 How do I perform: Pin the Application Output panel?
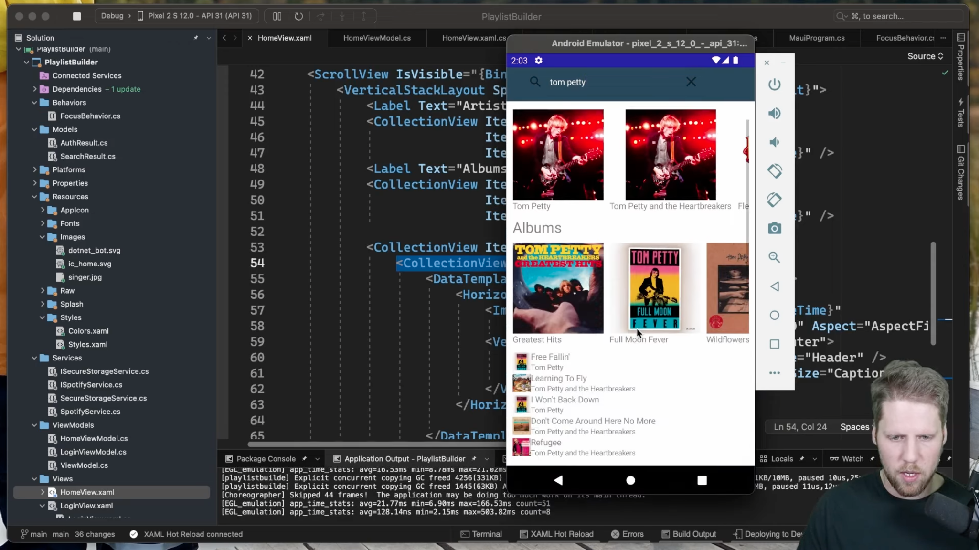[474, 459]
